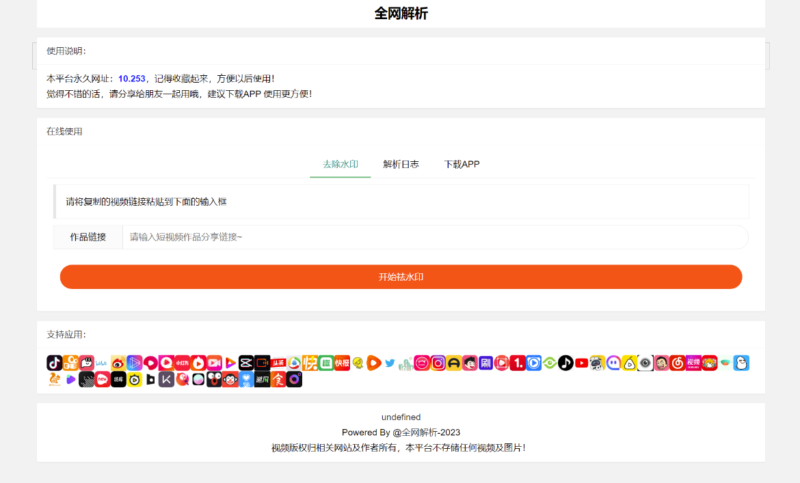Click the black purple-ring camera icon
The image size is (800, 483).
coord(293,379)
